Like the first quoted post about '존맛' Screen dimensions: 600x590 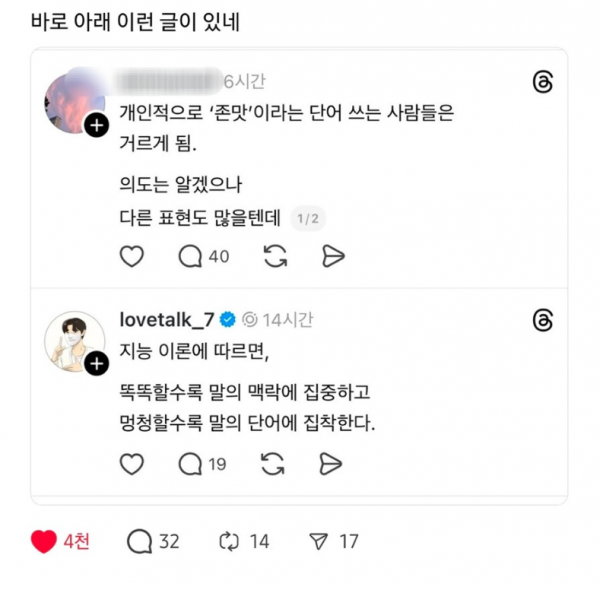132,257
